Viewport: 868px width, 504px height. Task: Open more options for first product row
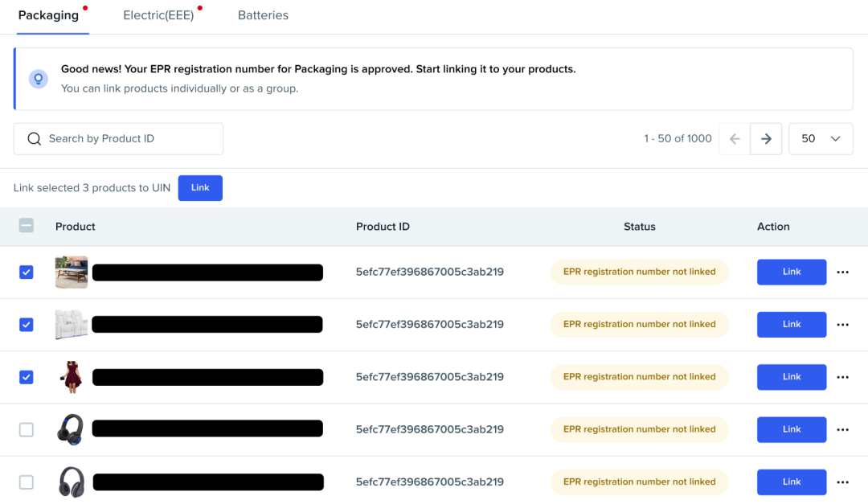pyautogui.click(x=842, y=272)
